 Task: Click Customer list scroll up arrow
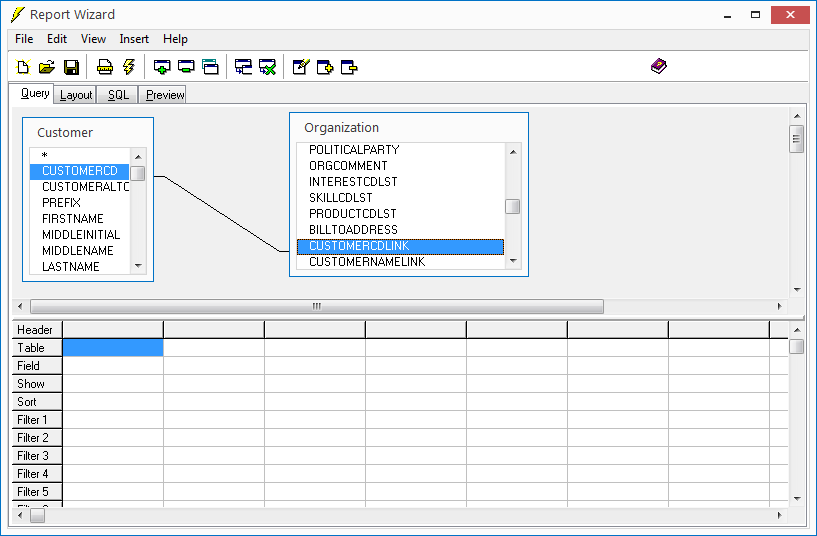click(138, 156)
